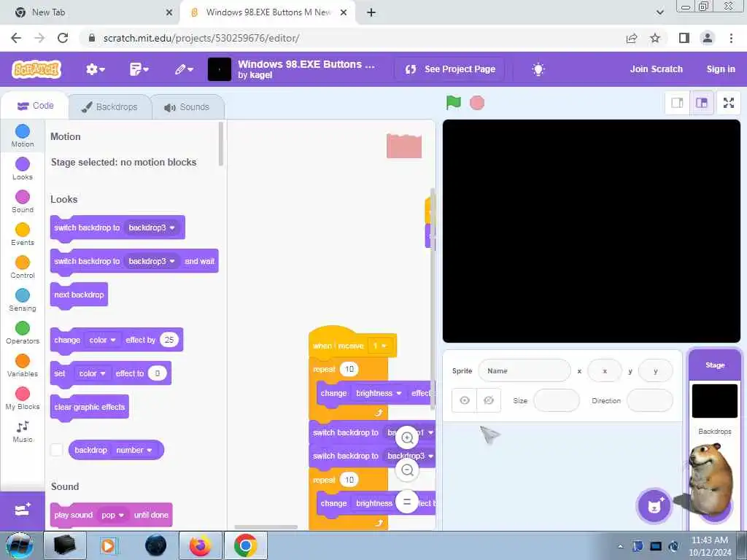Open Chrome from taskbar

click(x=245, y=545)
